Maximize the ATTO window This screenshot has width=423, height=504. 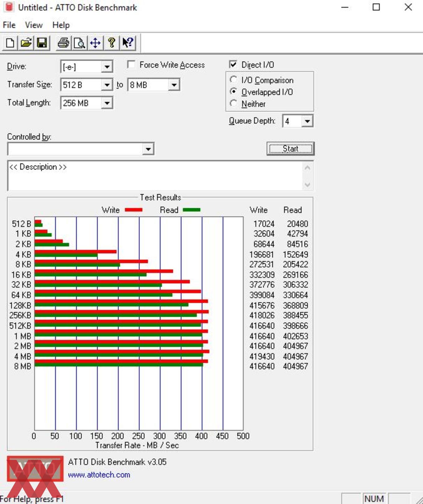(376, 7)
